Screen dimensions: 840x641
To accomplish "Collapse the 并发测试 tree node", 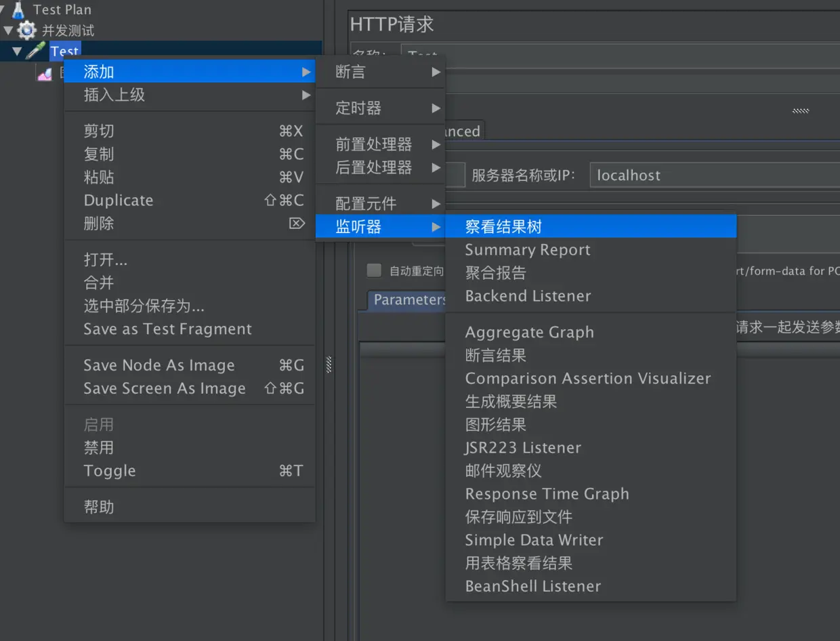I will tap(8, 30).
